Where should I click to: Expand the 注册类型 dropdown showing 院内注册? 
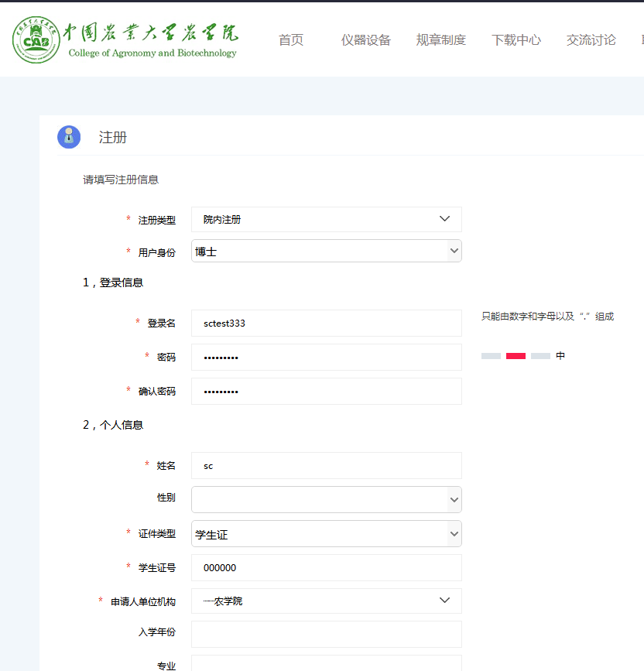click(x=326, y=220)
